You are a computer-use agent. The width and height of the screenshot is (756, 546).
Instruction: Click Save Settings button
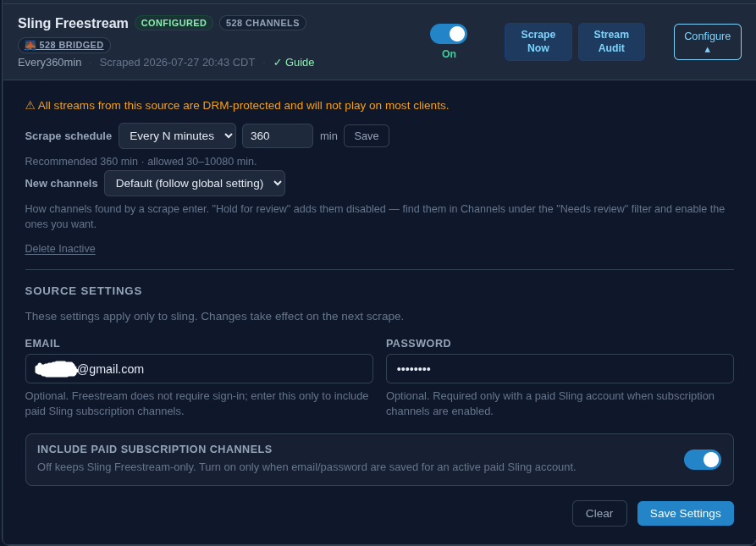[685, 513]
